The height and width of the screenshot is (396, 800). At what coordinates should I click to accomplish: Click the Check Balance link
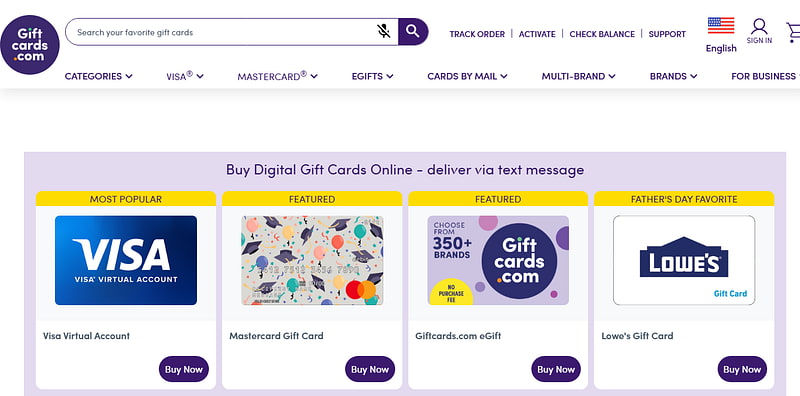click(x=602, y=34)
